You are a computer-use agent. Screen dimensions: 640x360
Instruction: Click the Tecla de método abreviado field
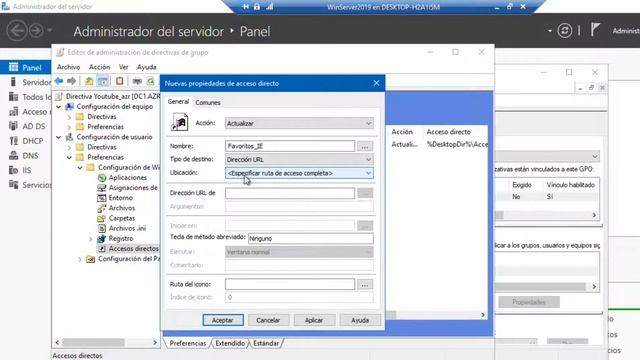[x=311, y=238]
